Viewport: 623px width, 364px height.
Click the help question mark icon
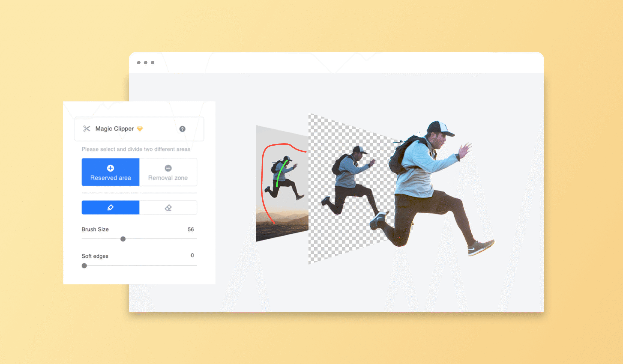(182, 129)
